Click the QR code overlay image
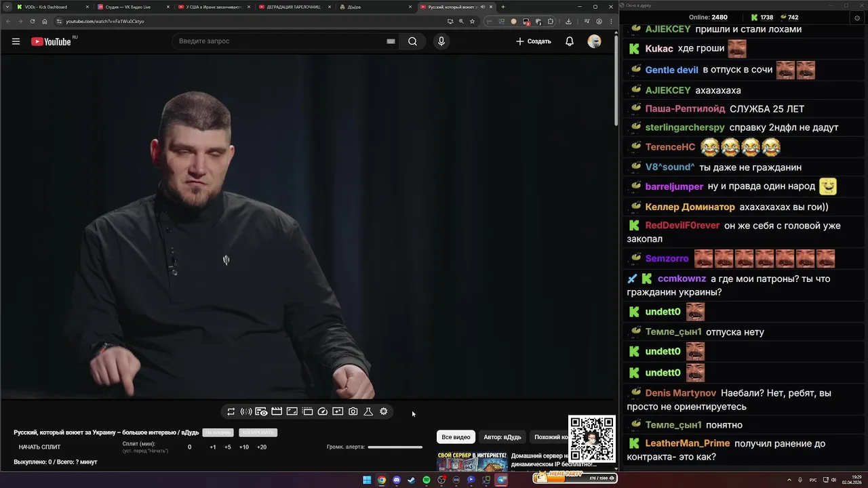This screenshot has width=868, height=488. (x=591, y=438)
